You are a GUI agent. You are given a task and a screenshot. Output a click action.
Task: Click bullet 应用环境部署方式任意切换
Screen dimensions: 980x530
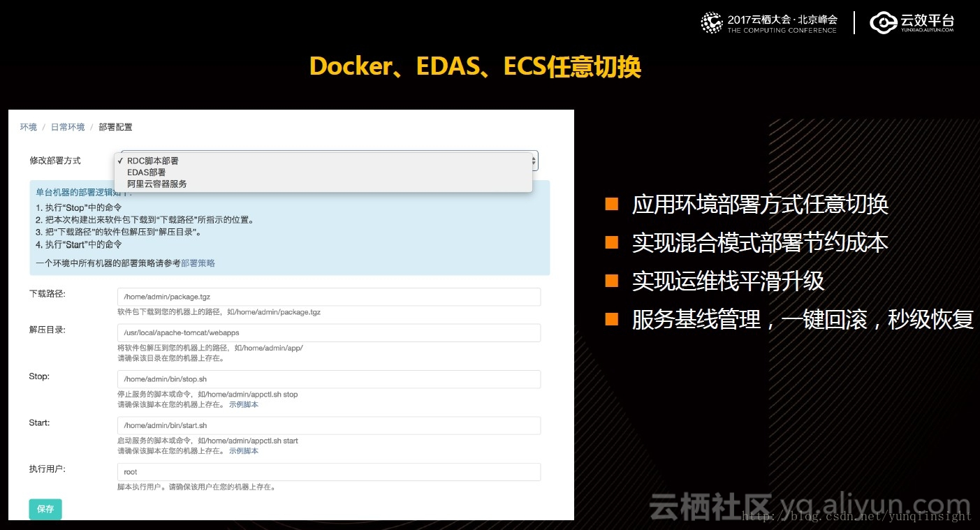tap(760, 205)
